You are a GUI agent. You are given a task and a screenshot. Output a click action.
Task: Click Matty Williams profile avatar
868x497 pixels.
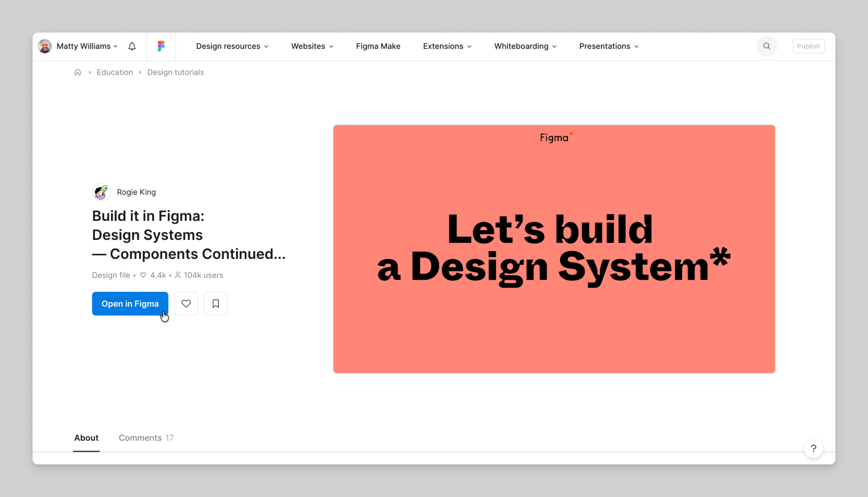pyautogui.click(x=45, y=46)
